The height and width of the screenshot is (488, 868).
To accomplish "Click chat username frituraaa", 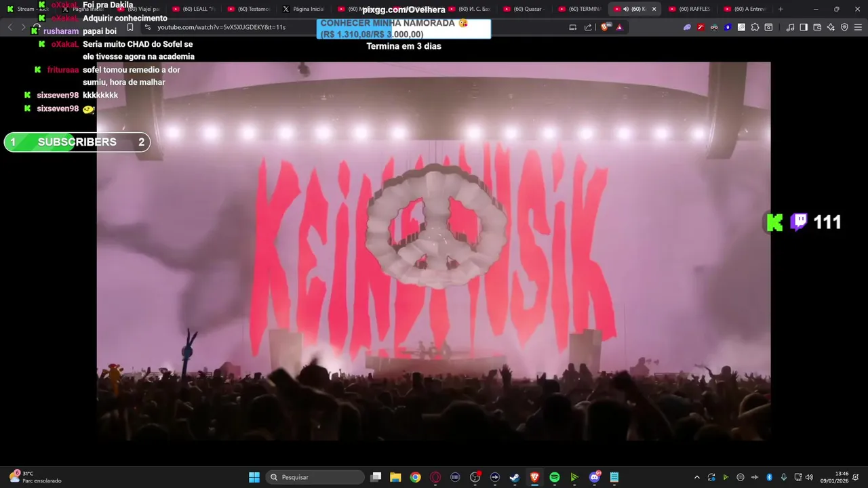I will coord(63,70).
